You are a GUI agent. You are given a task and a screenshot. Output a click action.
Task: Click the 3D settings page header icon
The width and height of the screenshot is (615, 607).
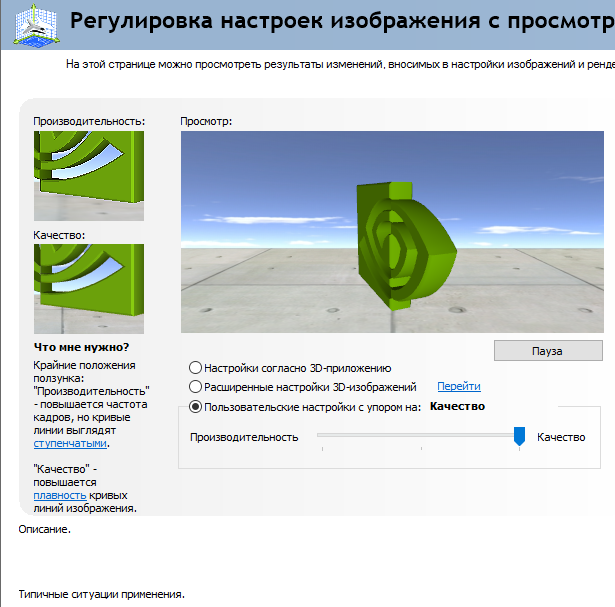[36, 25]
